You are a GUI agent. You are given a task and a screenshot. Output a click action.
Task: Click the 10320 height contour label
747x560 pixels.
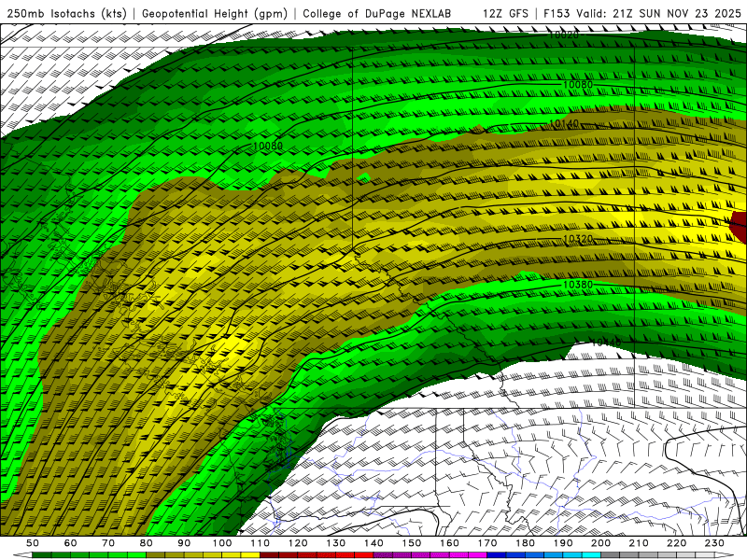coord(578,239)
